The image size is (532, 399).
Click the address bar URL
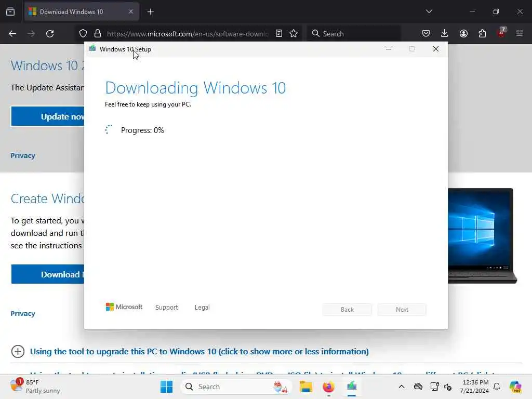pos(187,34)
